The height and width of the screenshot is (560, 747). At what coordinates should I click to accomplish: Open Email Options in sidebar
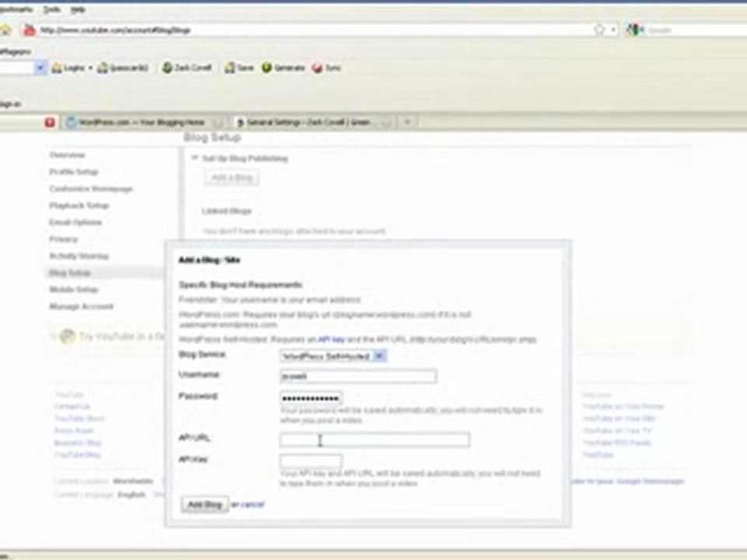point(75,222)
